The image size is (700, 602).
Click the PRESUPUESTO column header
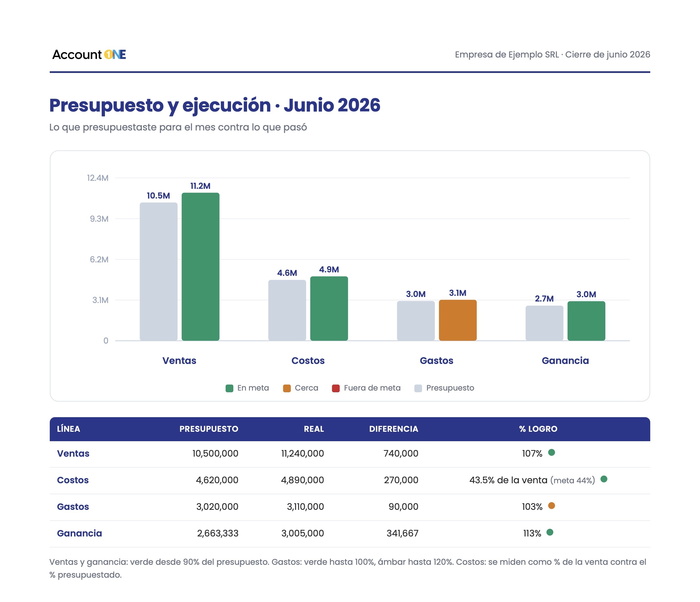[209, 429]
